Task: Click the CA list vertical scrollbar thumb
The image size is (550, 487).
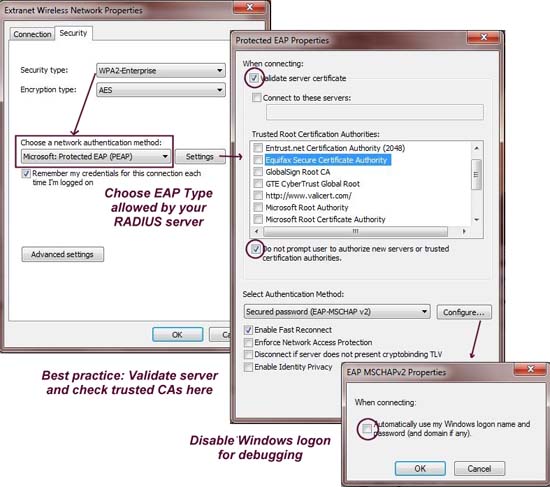Action: click(x=476, y=174)
